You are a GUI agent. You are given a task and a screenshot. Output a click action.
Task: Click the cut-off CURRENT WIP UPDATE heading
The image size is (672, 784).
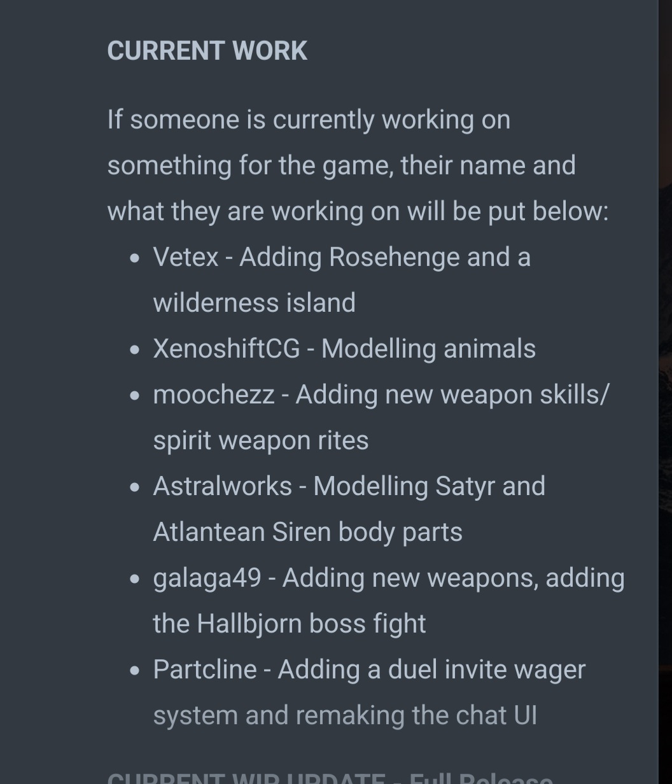point(330,778)
